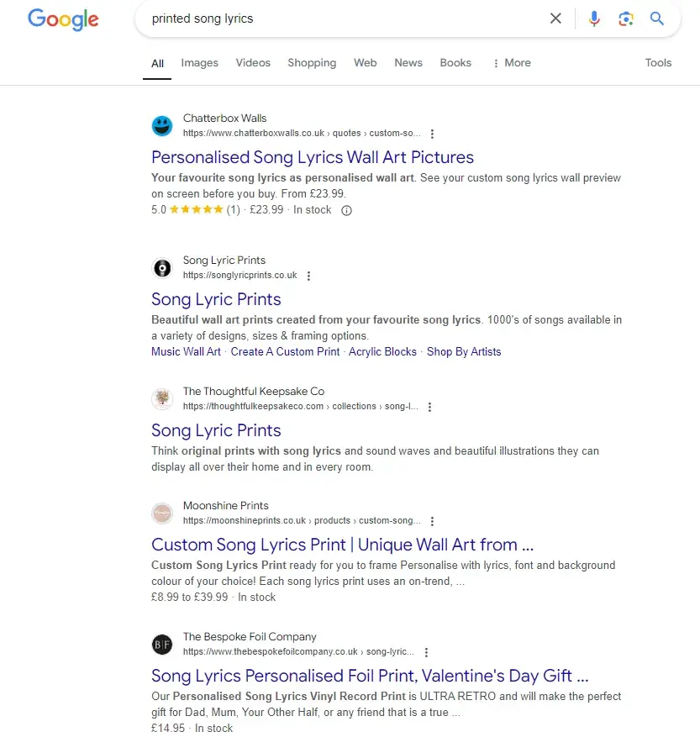Open Personalised Song Lyrics Wall Art Pictures
Viewport: 700px width, 732px height.
(x=313, y=157)
